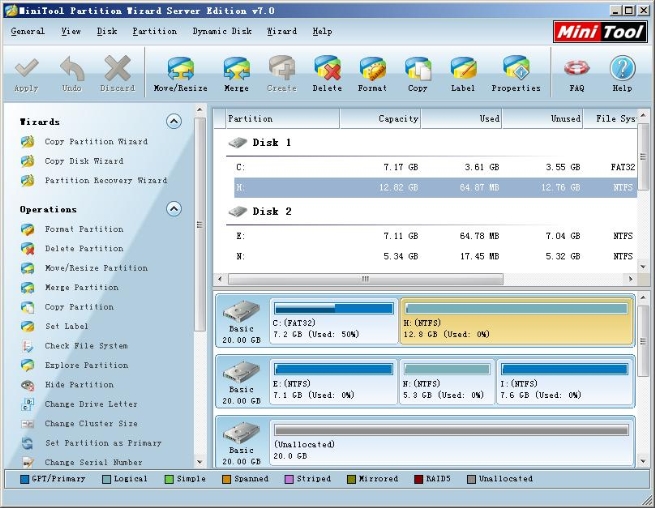Open the Help menu
This screenshot has height=508, width=655.
(x=322, y=31)
